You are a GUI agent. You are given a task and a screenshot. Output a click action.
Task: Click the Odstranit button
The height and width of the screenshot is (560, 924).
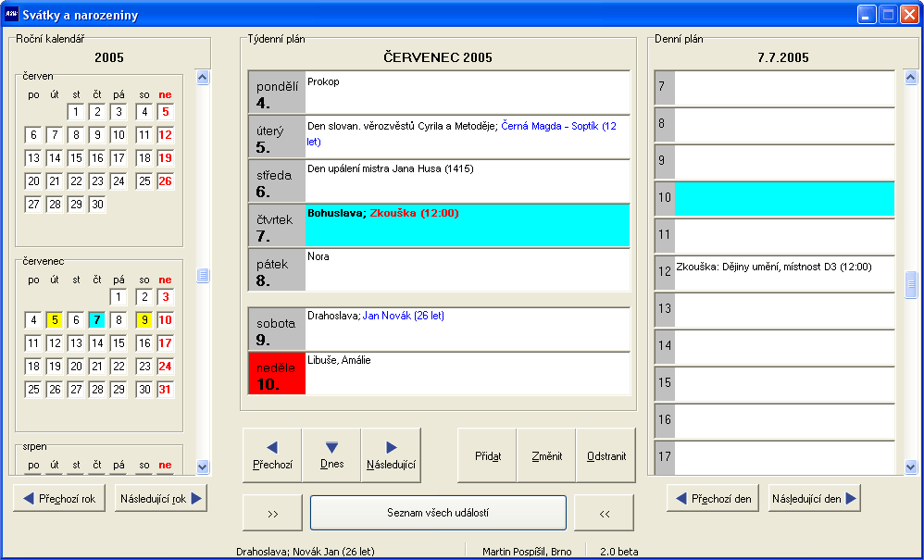coord(606,454)
